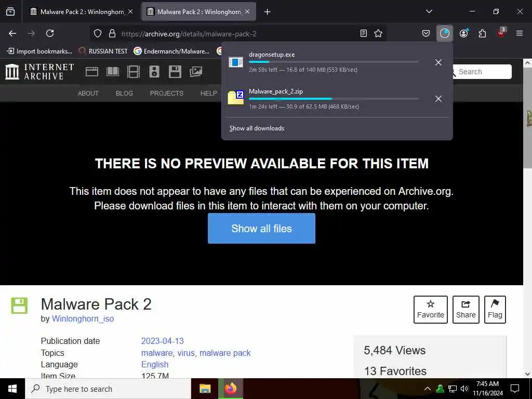Open the Internet Archive audio icon
Viewport: 532px width, 399px height.
[154, 72]
